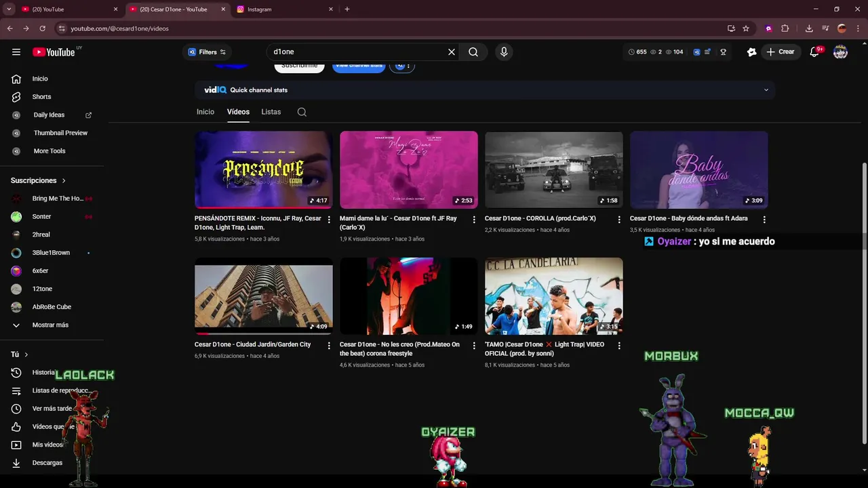Click the vidIQ AI sparkle icon
The width and height of the screenshot is (868, 488).
[751, 52]
